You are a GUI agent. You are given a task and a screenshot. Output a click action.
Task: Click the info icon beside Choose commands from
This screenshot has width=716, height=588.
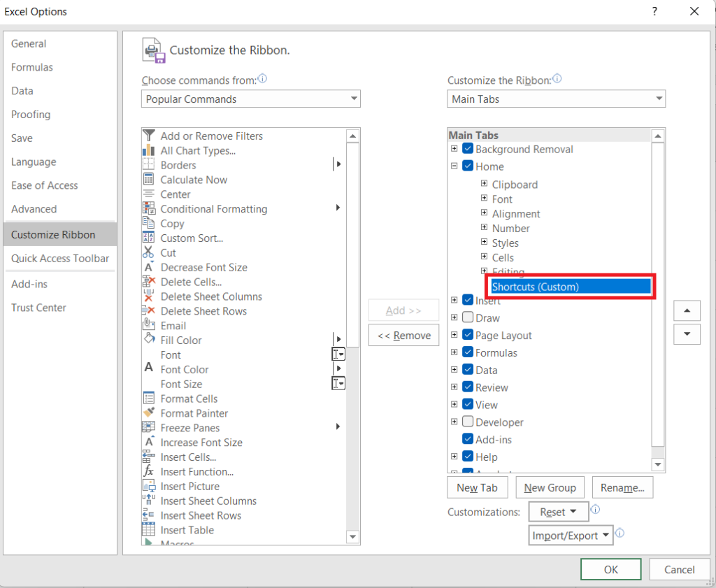click(x=262, y=79)
